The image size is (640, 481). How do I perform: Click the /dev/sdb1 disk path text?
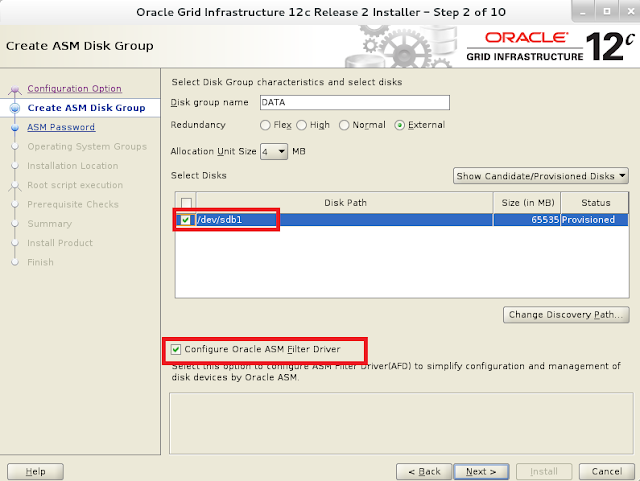click(x=220, y=220)
